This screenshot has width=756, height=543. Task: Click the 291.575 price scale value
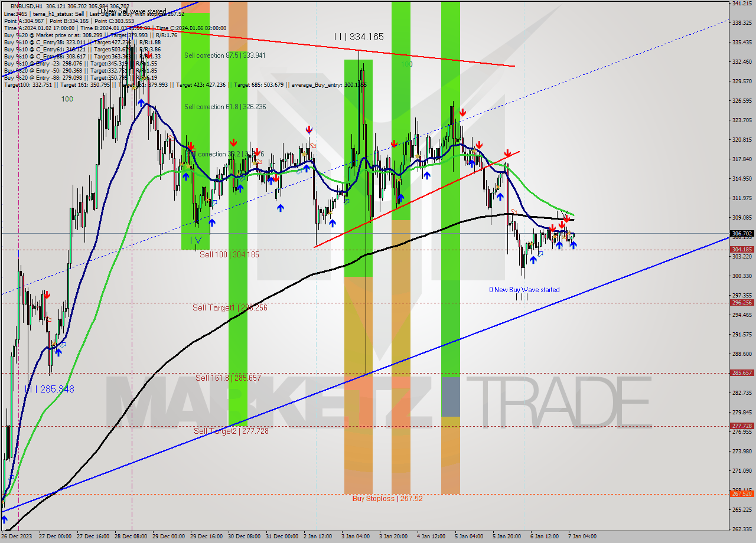[742, 334]
